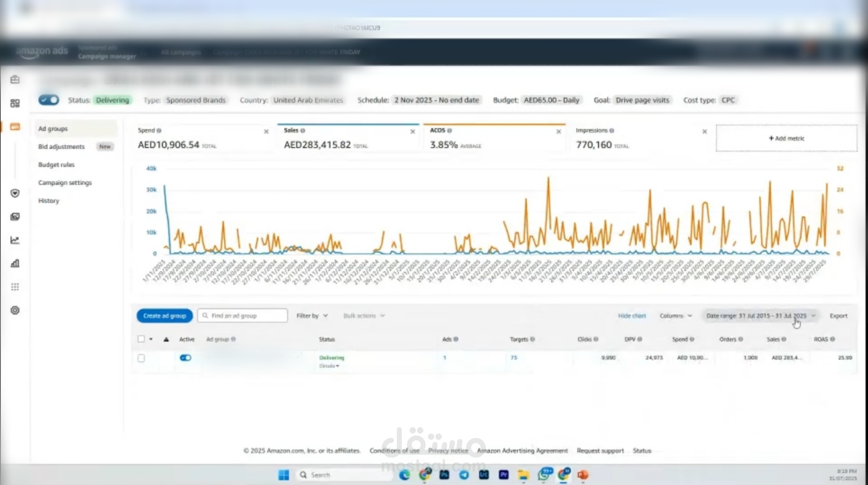Image resolution: width=868 pixels, height=485 pixels.
Task: Click the Create ad group button
Action: (x=165, y=316)
